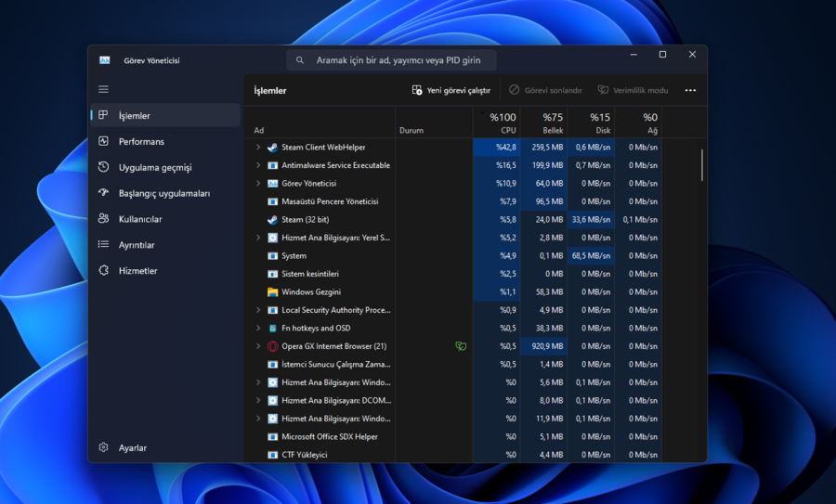Open more options three-dot menu
This screenshot has height=504, width=836.
690,91
